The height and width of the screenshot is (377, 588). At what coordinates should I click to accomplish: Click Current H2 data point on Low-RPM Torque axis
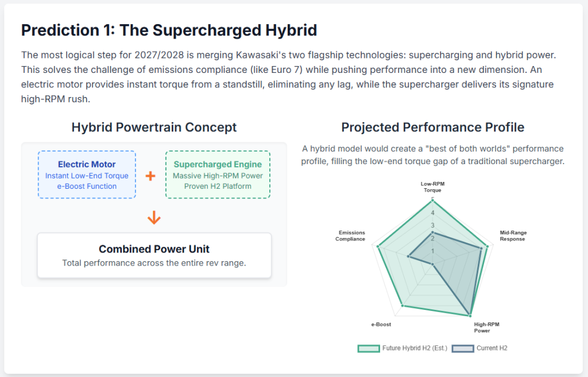click(x=433, y=232)
